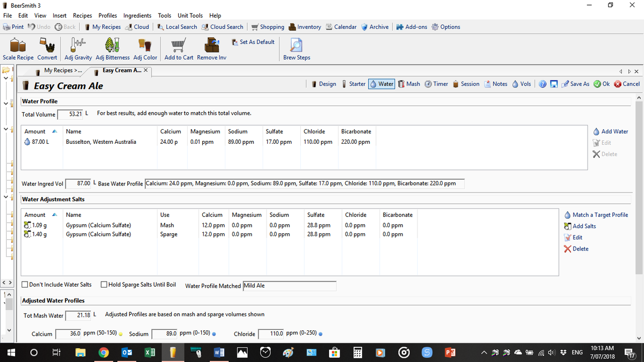Click the Tot Mash Water field
This screenshot has width=644, height=362.
click(78, 315)
